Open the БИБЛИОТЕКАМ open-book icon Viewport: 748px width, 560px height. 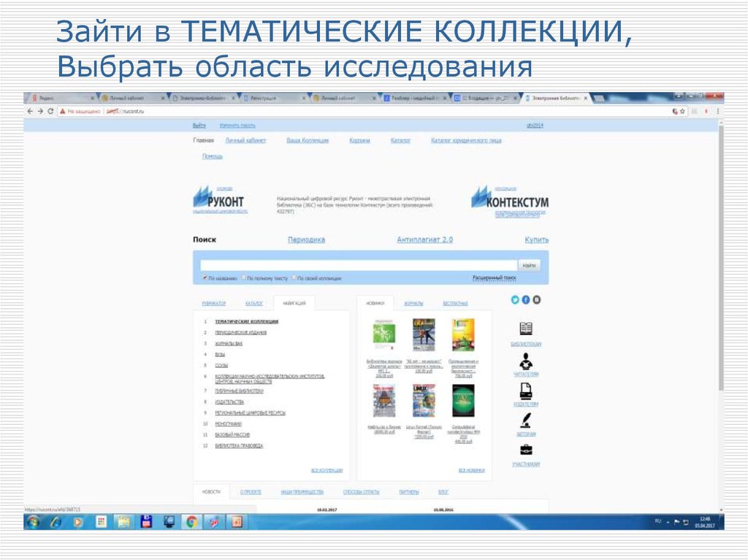525,329
